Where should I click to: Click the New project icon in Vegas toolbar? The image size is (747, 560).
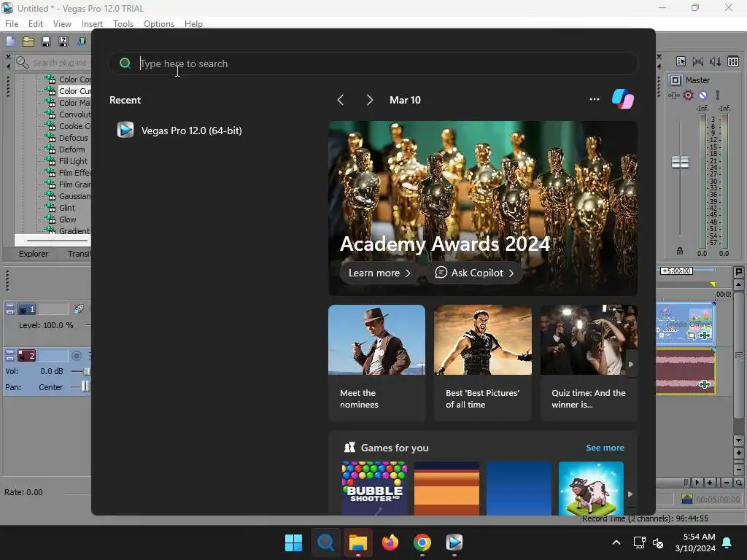point(10,42)
